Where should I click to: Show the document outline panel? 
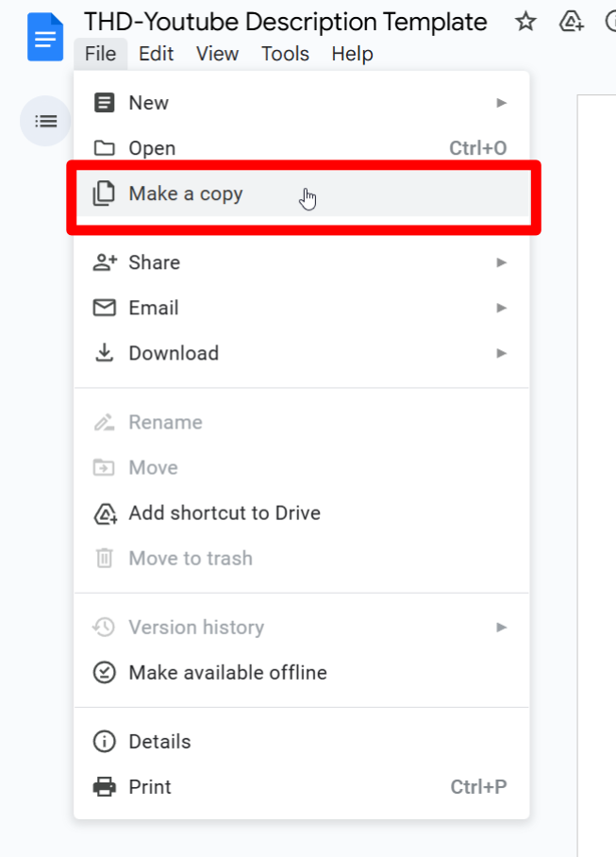[x=45, y=121]
